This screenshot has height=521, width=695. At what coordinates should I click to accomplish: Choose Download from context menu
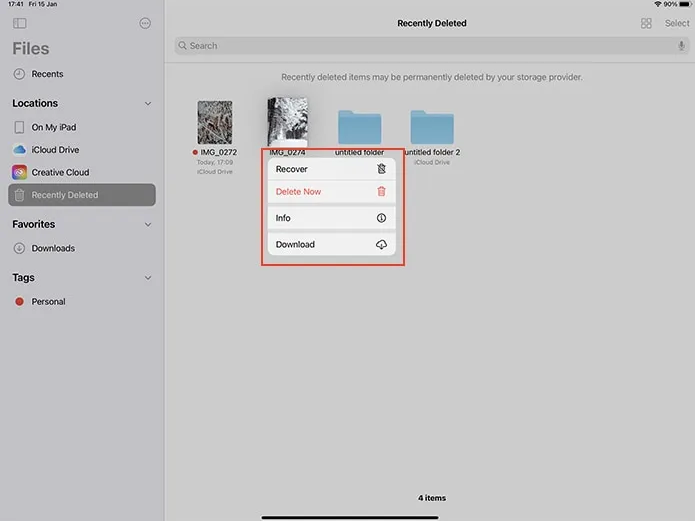(x=331, y=244)
